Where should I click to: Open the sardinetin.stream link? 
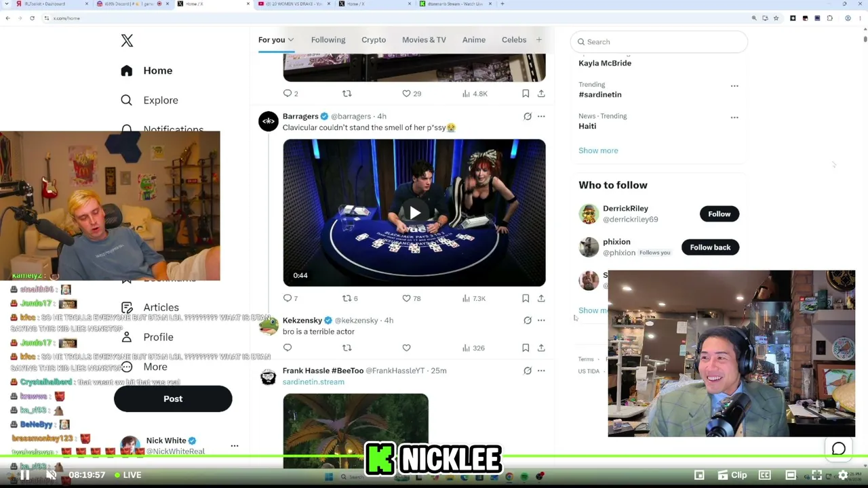[x=313, y=382]
